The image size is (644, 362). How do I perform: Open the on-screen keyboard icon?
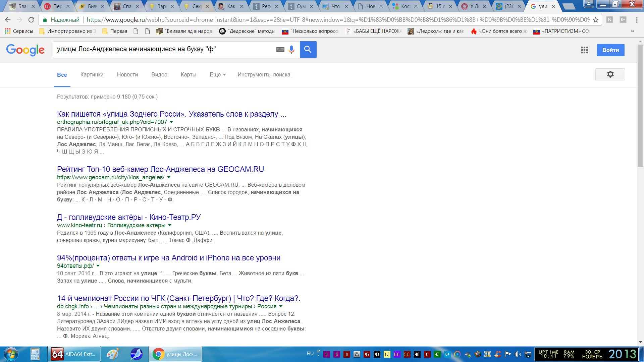(280, 50)
